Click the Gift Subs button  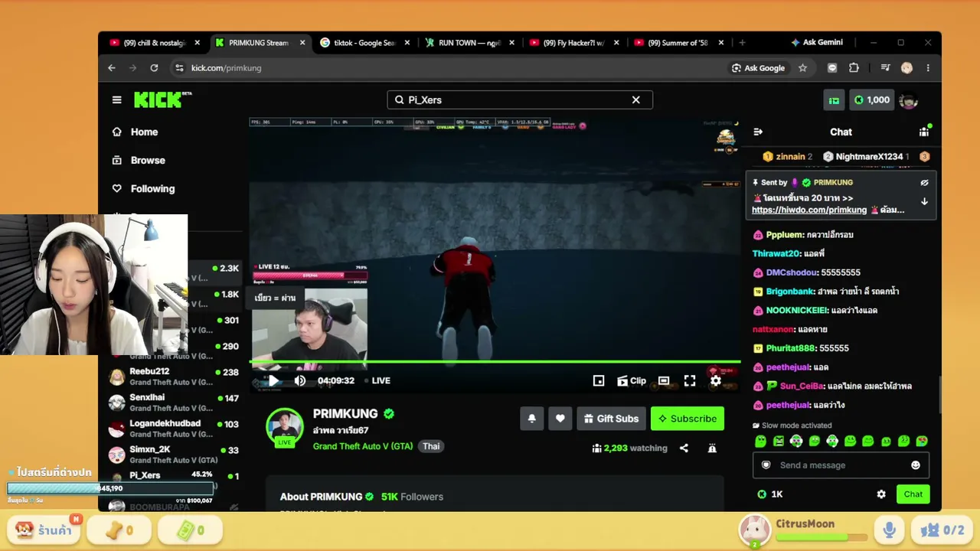tap(611, 419)
